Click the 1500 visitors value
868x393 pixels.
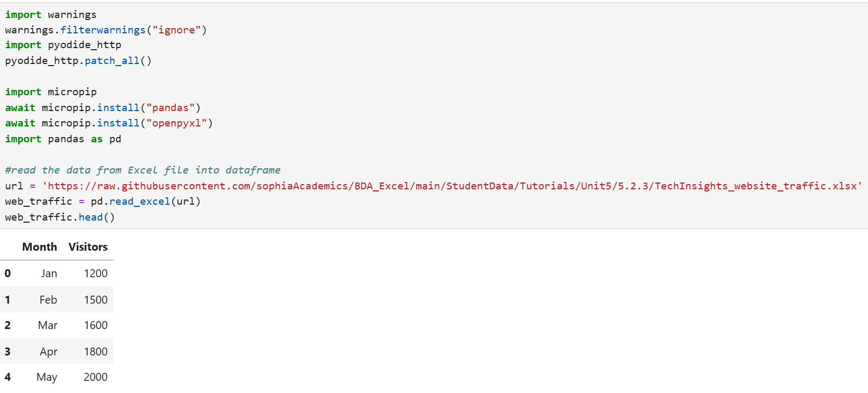95,300
